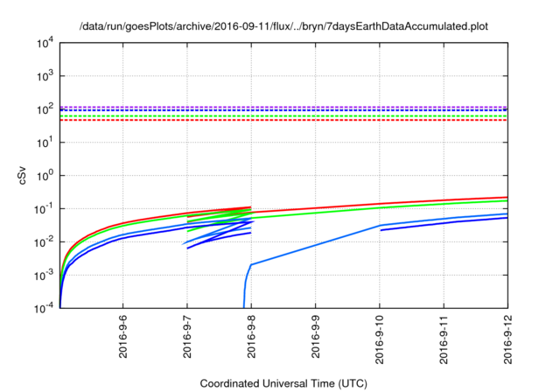The width and height of the screenshot is (560, 392).
Task: Click the 10^3 y-axis tick label
Action: [45, 76]
